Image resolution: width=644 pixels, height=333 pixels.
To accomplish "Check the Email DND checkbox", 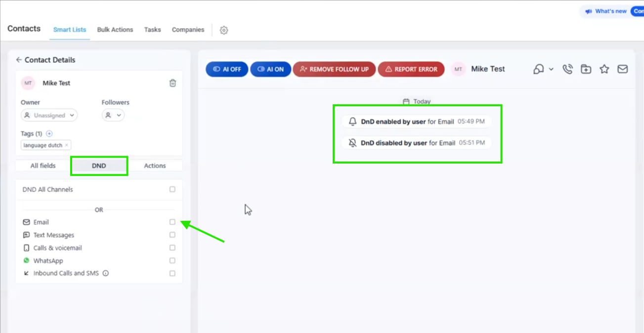I will [x=172, y=222].
